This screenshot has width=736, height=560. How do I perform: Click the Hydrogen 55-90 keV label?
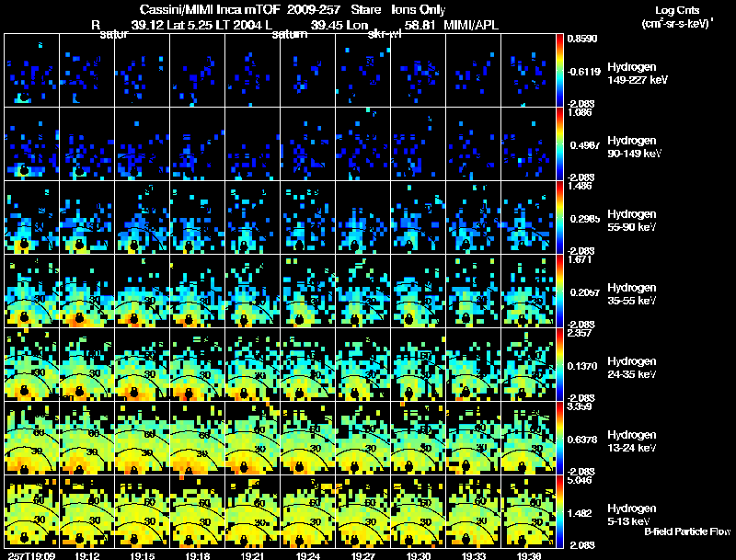[x=632, y=221]
